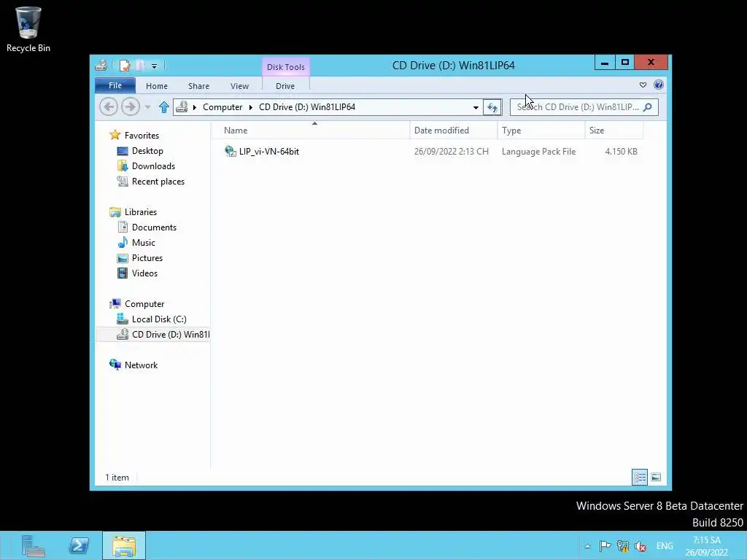
Task: Click the ENG input language indicator
Action: click(x=665, y=545)
